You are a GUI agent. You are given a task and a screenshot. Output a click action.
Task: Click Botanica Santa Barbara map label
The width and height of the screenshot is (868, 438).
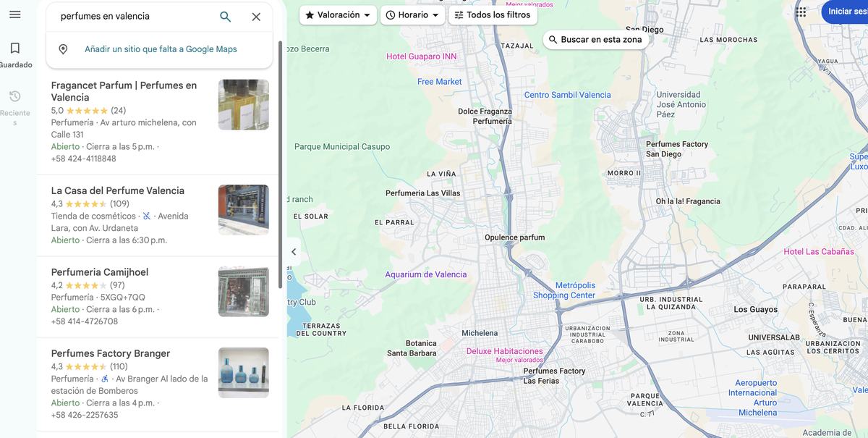(412, 348)
